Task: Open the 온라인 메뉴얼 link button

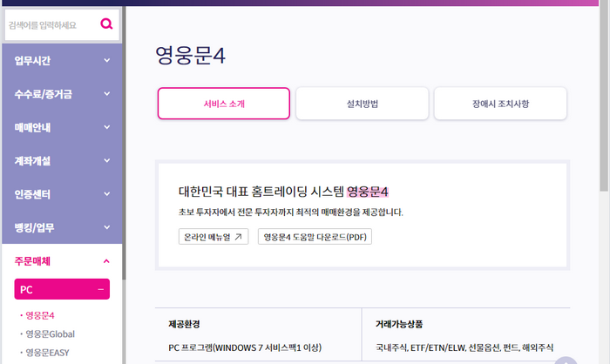Action: (x=213, y=237)
